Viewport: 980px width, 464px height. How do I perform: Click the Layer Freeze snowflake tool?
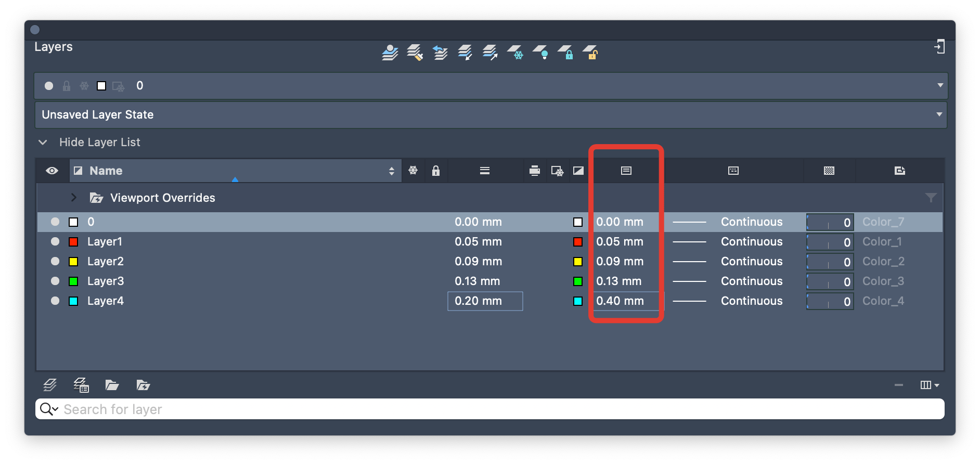pos(515,53)
